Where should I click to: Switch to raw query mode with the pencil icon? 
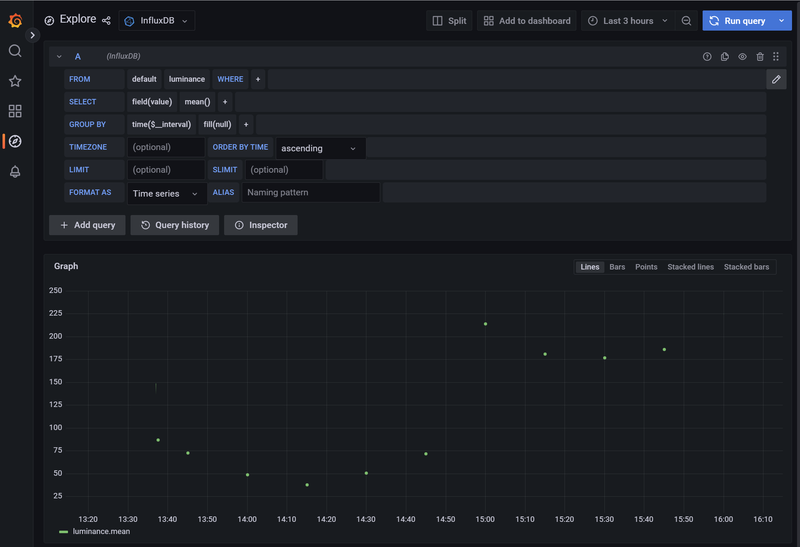click(776, 79)
